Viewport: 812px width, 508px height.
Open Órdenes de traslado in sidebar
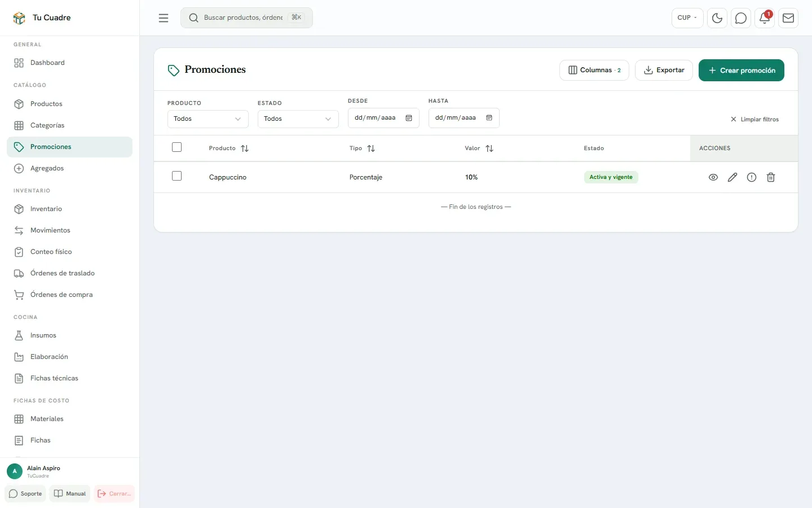pos(69,273)
